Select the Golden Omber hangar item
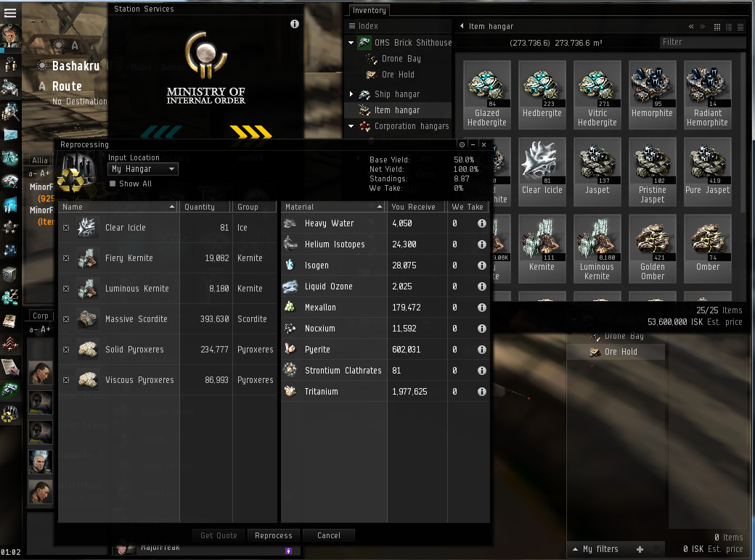 (653, 248)
